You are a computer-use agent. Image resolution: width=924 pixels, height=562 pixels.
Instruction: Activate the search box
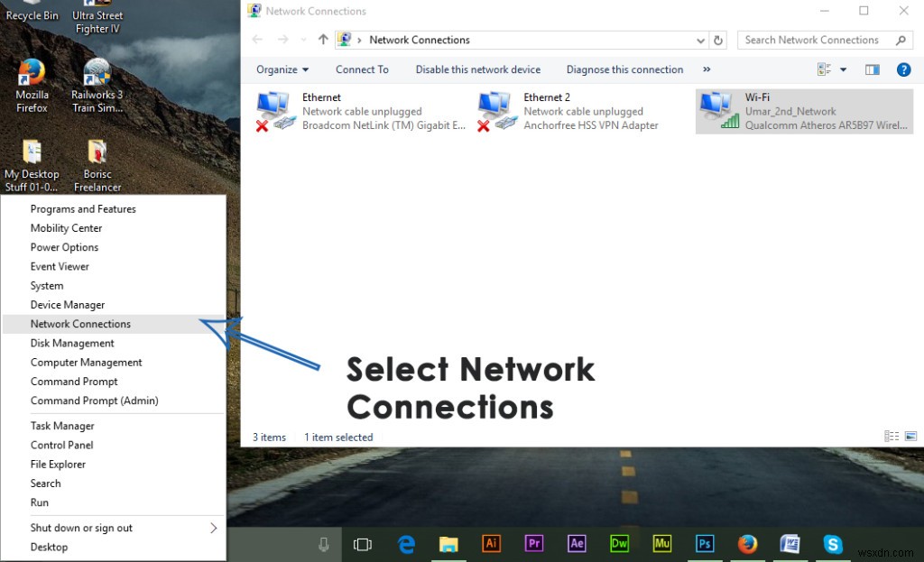tap(812, 40)
